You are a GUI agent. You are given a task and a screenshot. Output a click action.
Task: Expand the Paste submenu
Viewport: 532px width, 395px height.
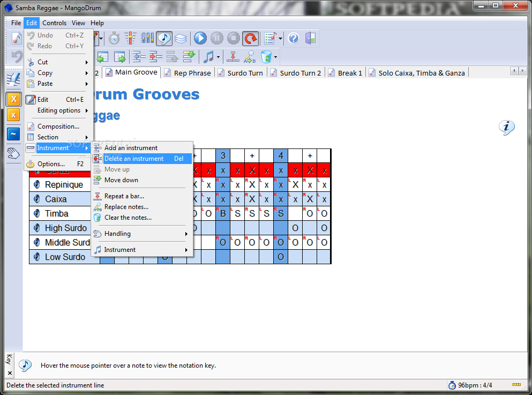(58, 84)
